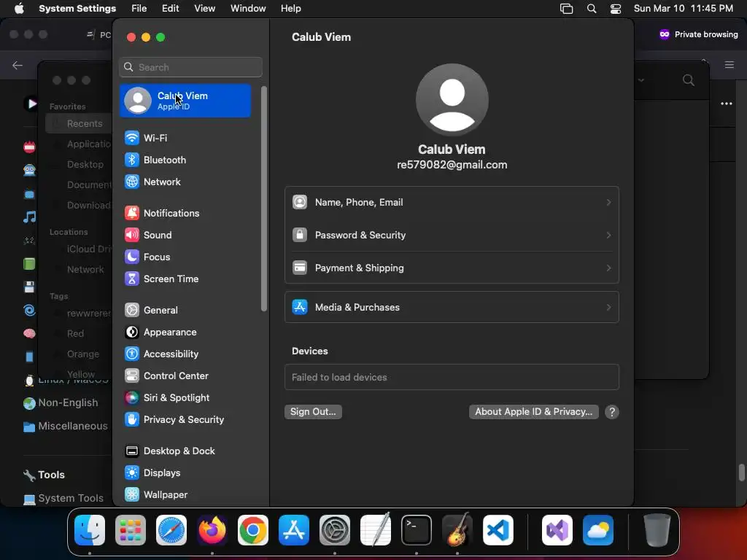The height and width of the screenshot is (560, 747).
Task: Open Wallpaper settings
Action: (x=185, y=495)
